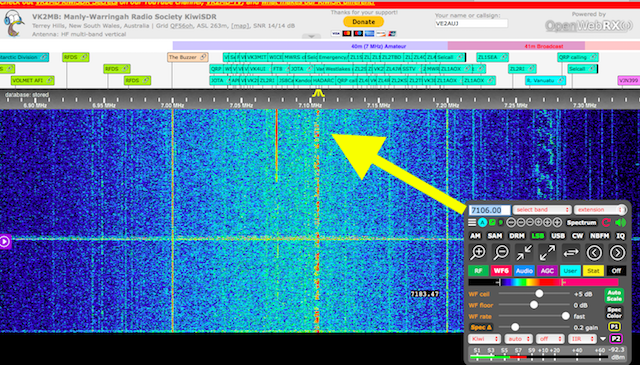Click the cyan circled A icon
Screen dimensions: 640x365
pyautogui.click(x=483, y=223)
